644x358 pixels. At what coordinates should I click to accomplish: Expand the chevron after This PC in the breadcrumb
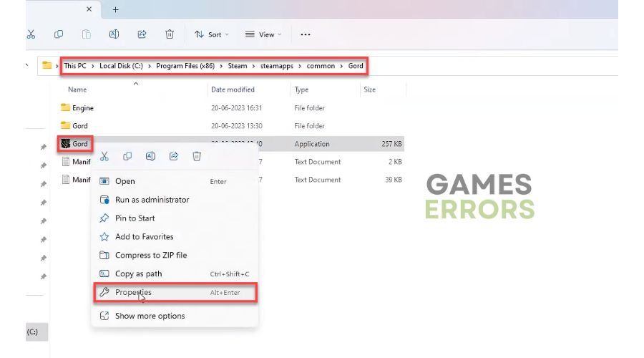coord(93,66)
